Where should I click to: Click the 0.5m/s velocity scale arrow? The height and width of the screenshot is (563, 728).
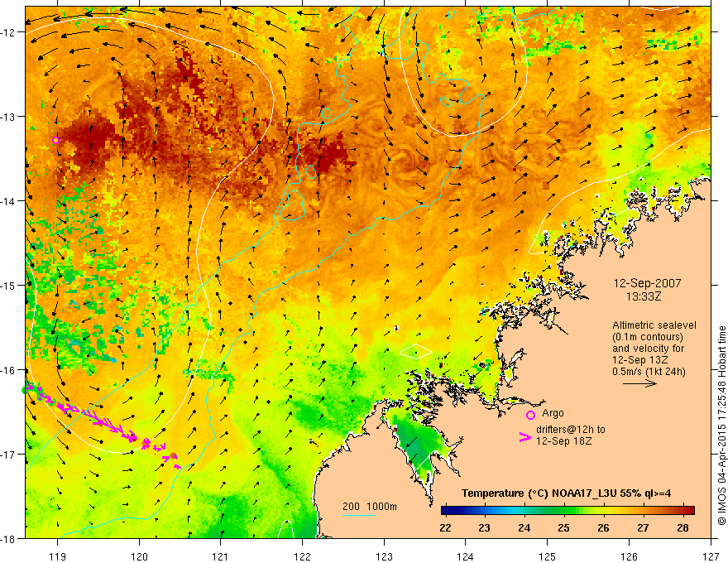(639, 383)
